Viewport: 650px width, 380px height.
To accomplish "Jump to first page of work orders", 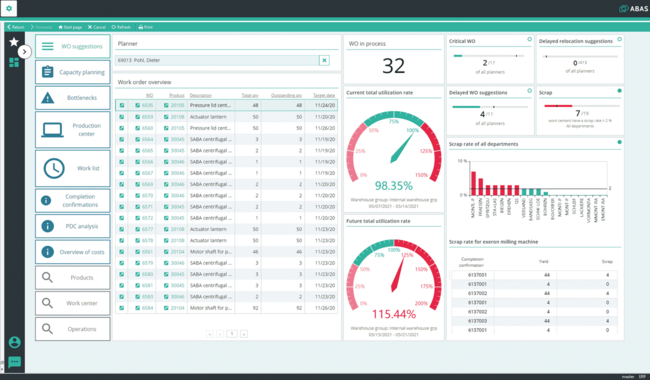I will click(210, 334).
